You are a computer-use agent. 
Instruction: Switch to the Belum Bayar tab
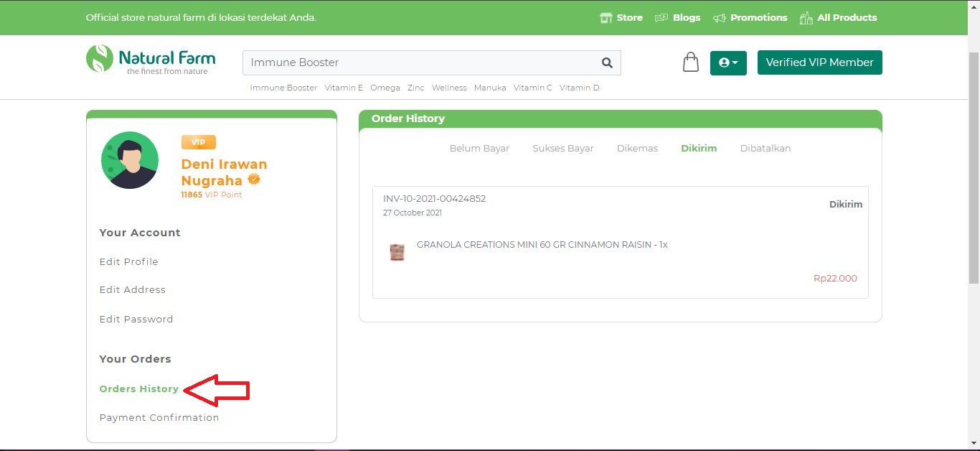pos(479,149)
